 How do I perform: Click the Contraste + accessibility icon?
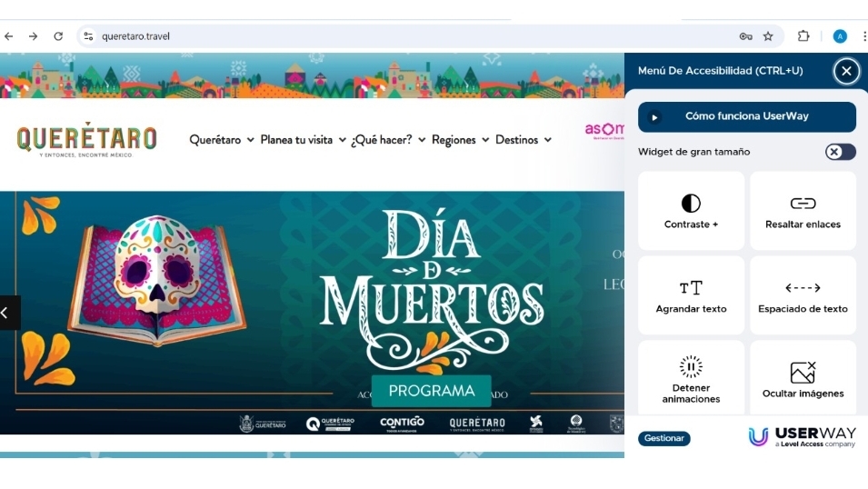[691, 210]
